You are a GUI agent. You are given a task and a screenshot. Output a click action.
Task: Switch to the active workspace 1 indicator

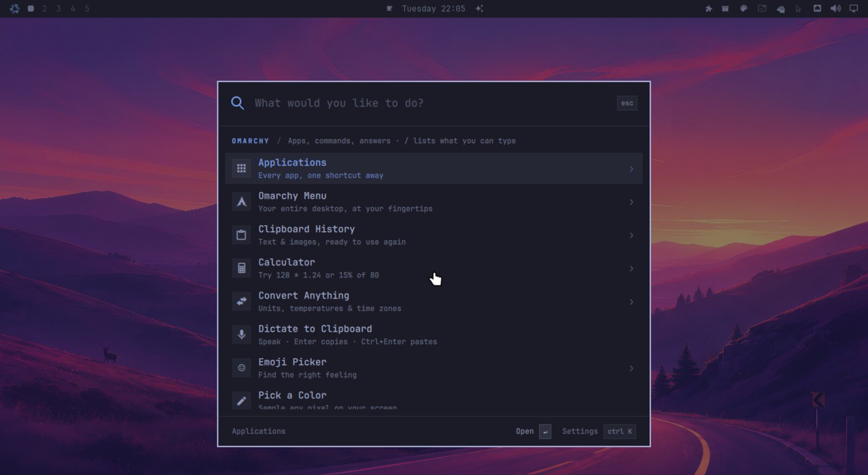click(x=31, y=9)
